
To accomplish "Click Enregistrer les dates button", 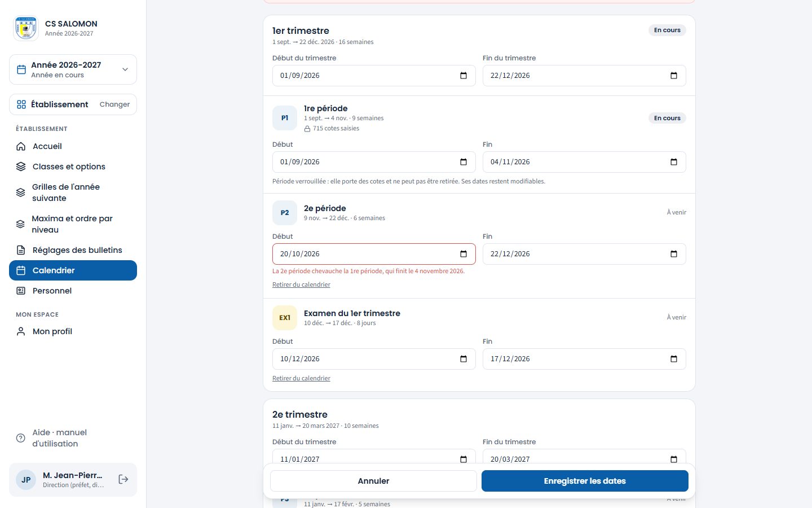I will tap(585, 481).
